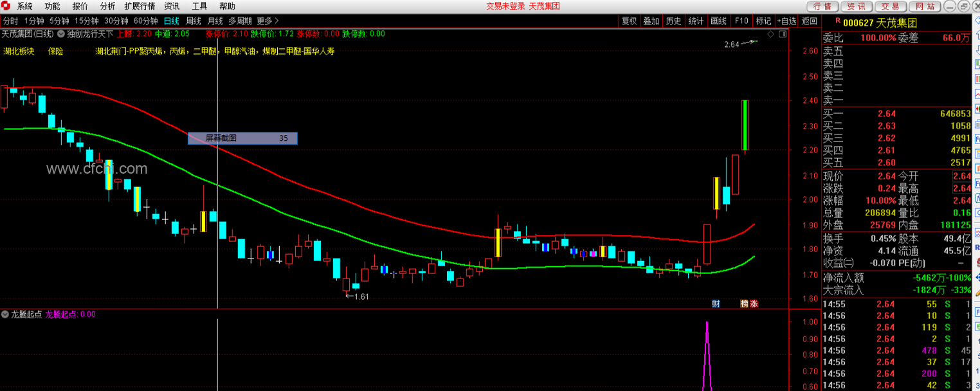The height and width of the screenshot is (391, 980).
Task: Open the 工具 menu
Action: pyautogui.click(x=199, y=6)
